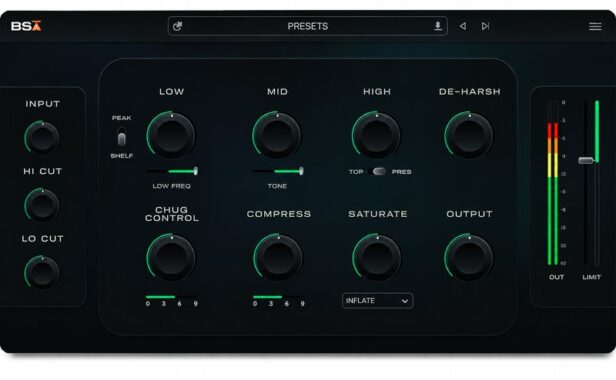Click the OUT label under the meter
Image resolution: width=616 pixels, height=380 pixels.
[556, 277]
